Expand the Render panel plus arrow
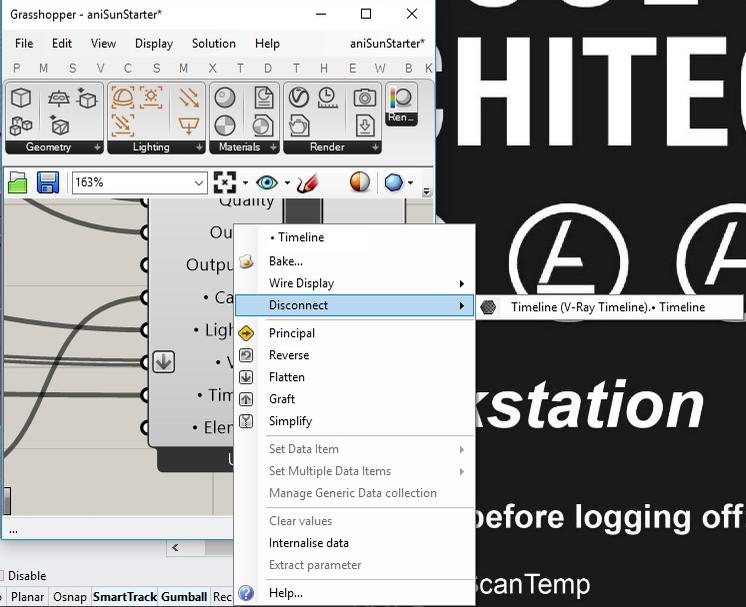 click(x=375, y=147)
